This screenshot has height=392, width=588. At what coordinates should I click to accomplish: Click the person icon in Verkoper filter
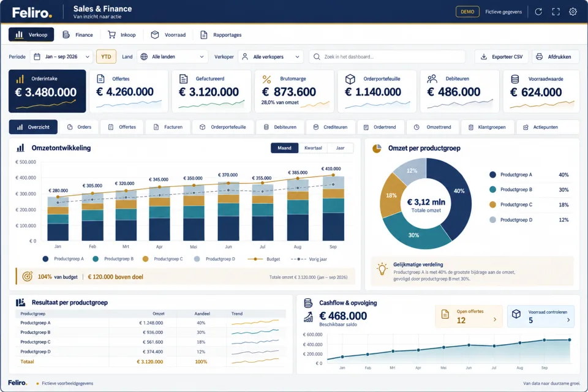click(245, 56)
